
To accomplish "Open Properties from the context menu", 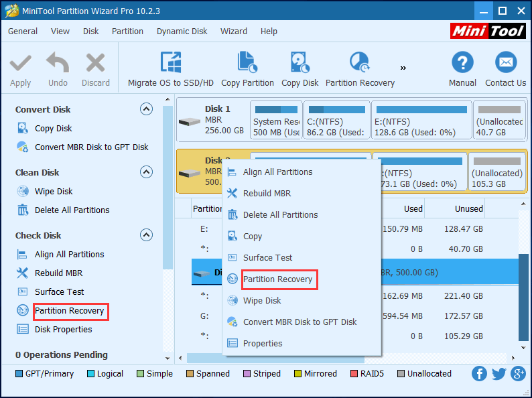I will tap(302, 343).
